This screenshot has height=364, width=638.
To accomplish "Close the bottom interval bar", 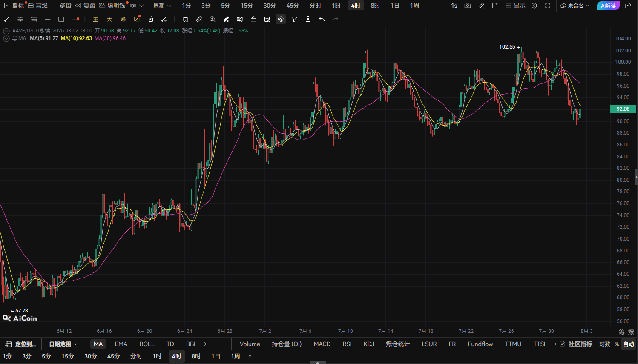I will coord(250,356).
